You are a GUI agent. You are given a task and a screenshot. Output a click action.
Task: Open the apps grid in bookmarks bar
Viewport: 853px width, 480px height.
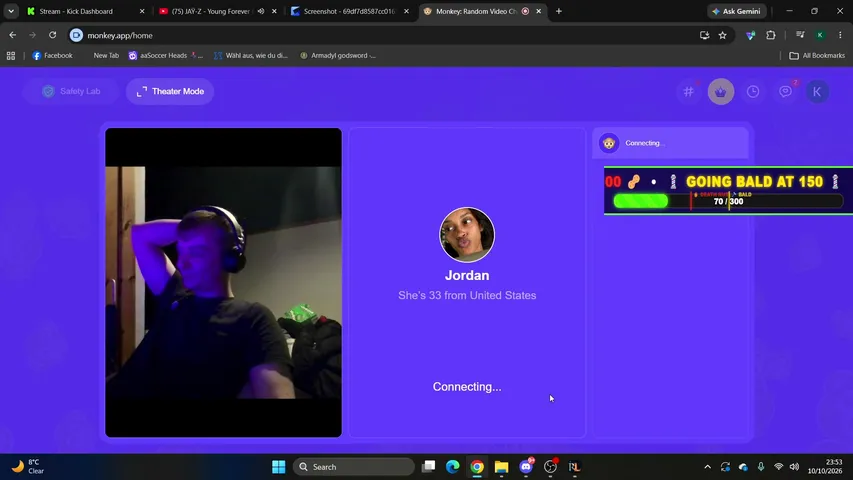click(11, 56)
